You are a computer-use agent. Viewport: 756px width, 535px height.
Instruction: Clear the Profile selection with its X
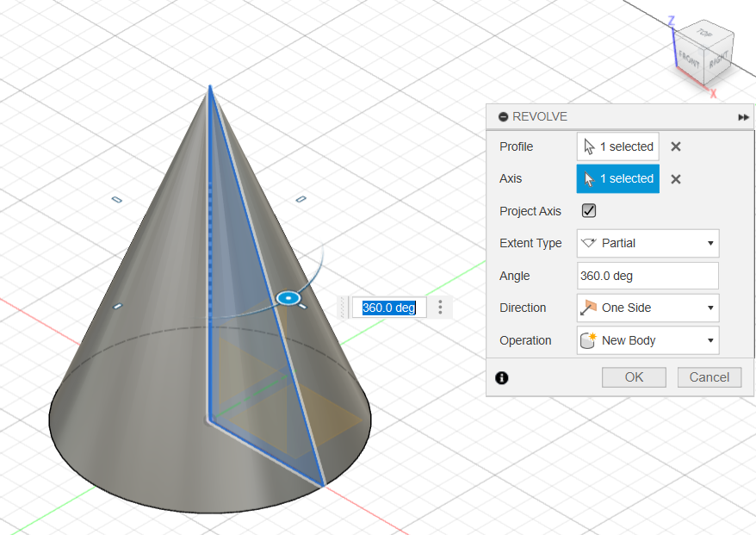(x=675, y=146)
